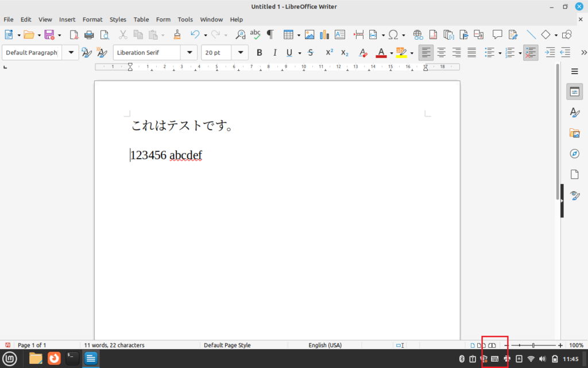Viewport: 588px width, 368px height.
Task: Click the 100% zoom level
Action: click(576, 345)
